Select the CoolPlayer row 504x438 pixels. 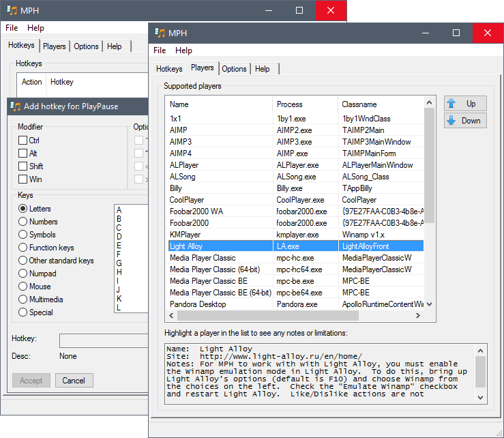295,200
